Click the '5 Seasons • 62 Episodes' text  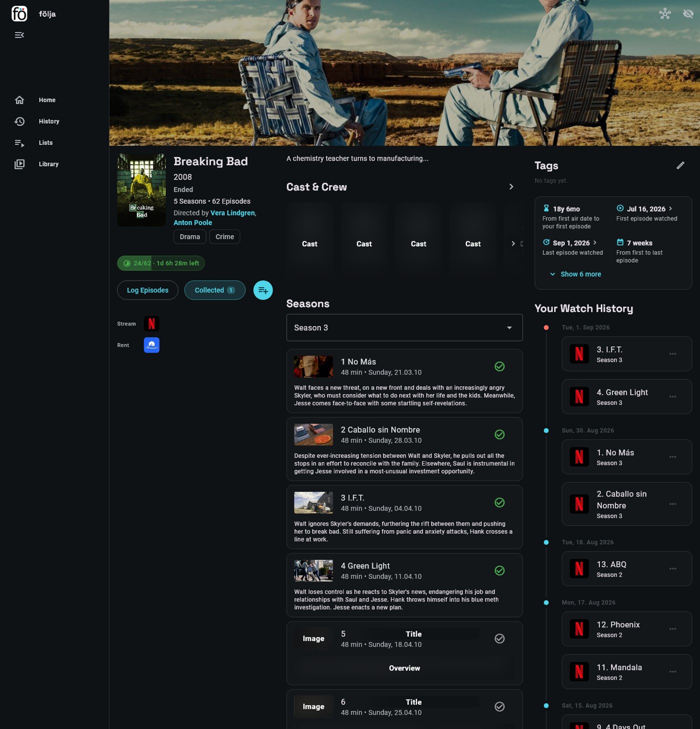212,201
